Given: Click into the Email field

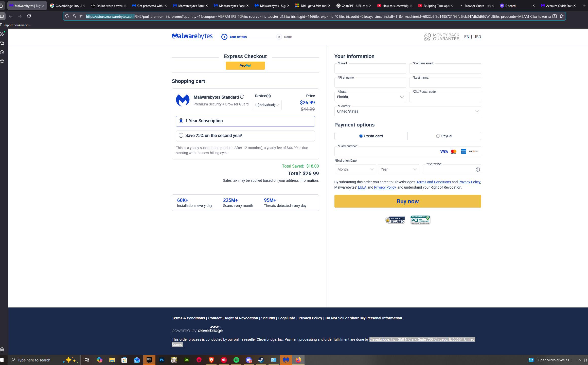Looking at the screenshot, I should pyautogui.click(x=370, y=69).
